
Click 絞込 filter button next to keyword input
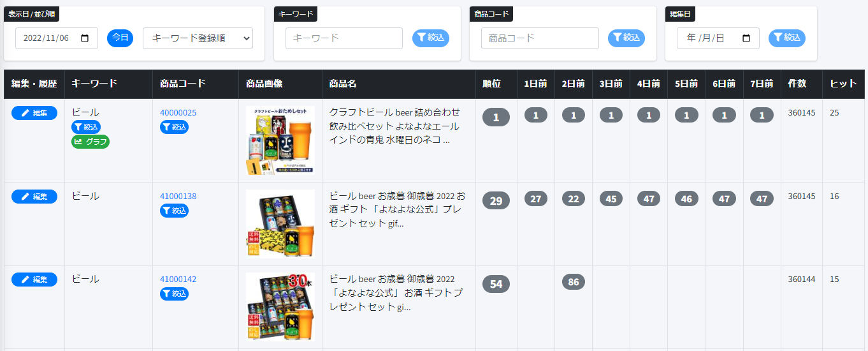click(x=431, y=38)
